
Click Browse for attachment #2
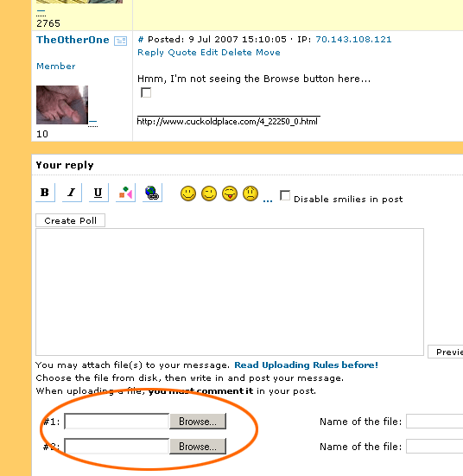point(198,447)
